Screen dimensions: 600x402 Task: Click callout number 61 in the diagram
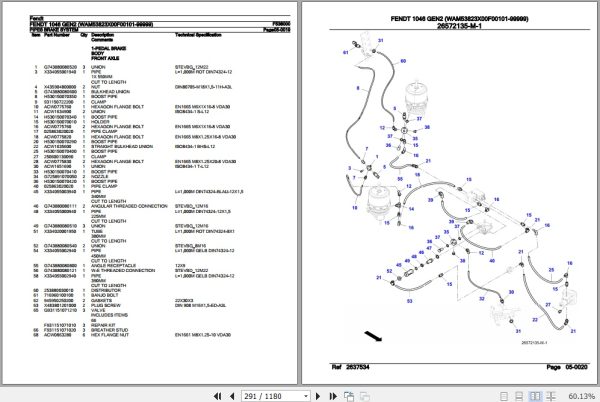pyautogui.click(x=346, y=52)
